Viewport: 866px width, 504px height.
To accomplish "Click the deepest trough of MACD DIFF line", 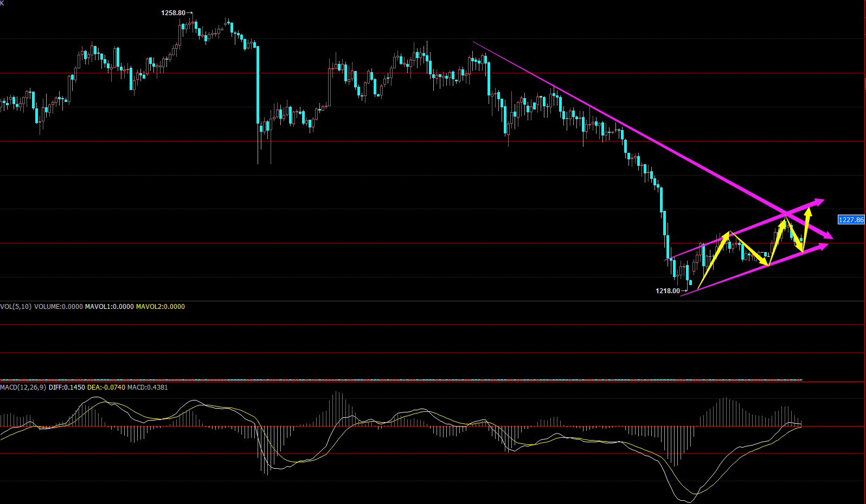I will [688, 502].
